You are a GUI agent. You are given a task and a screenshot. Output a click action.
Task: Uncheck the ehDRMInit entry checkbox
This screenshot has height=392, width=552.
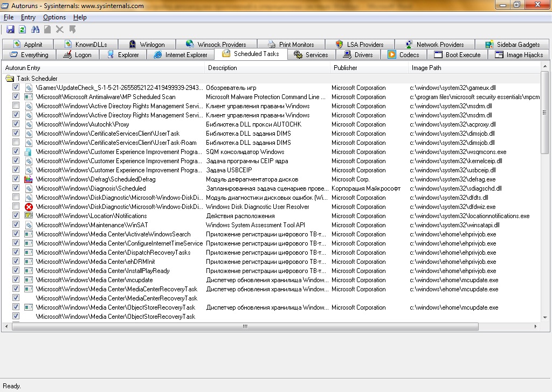(16, 261)
